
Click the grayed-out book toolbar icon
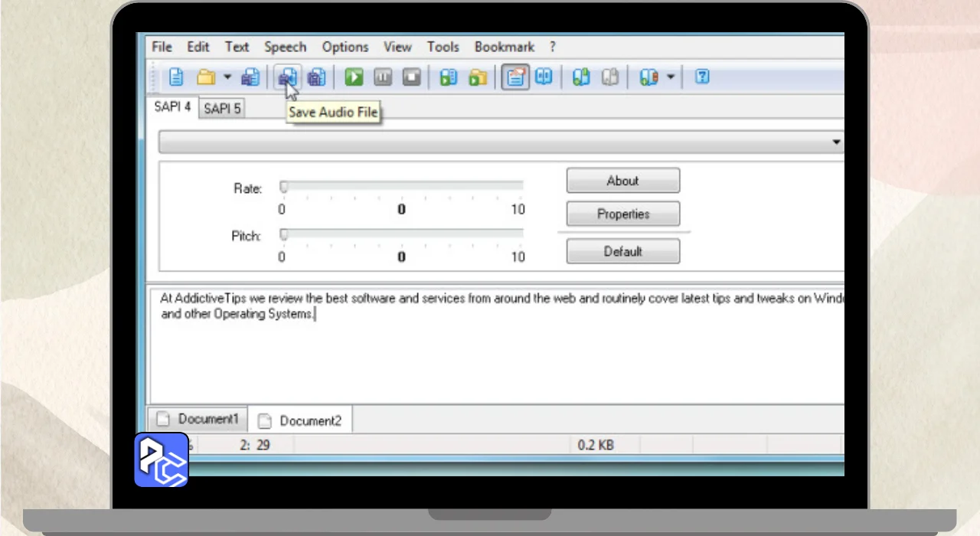coord(610,77)
